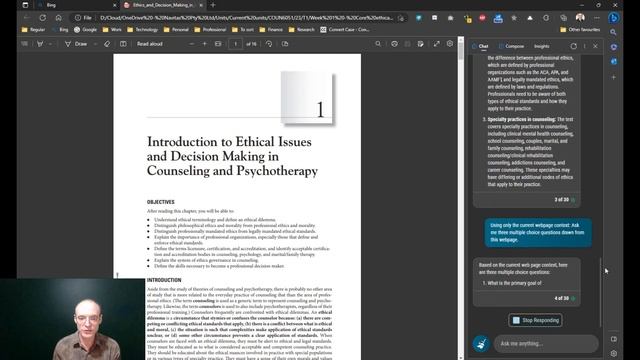Viewport: 640px width, 360px height.
Task: Click the page view icon after rotate
Action: click(285, 44)
